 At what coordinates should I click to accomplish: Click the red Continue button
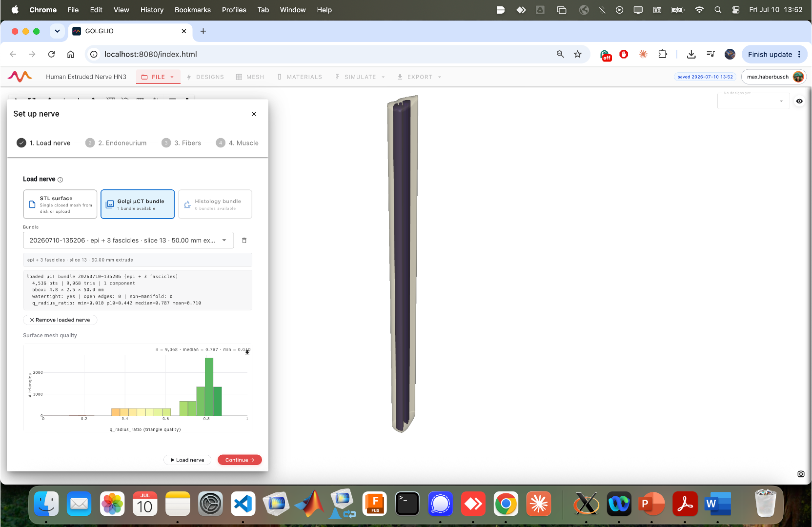coord(240,460)
